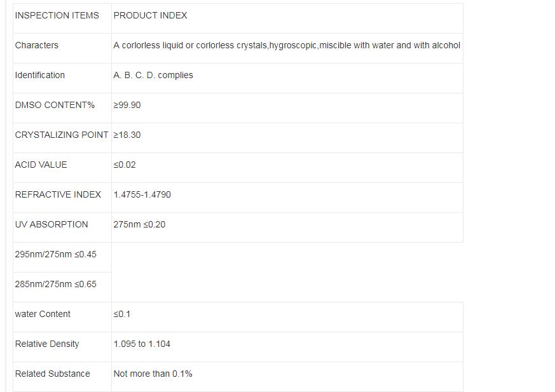The width and height of the screenshot is (555, 392).
Task: Click the ≥99.90 value cell
Action: [x=127, y=105]
